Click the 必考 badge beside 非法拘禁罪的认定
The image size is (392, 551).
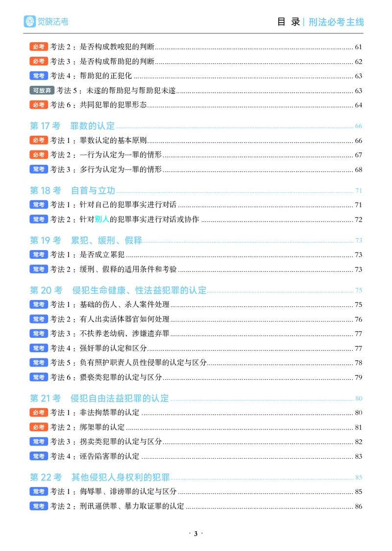pyautogui.click(x=39, y=413)
